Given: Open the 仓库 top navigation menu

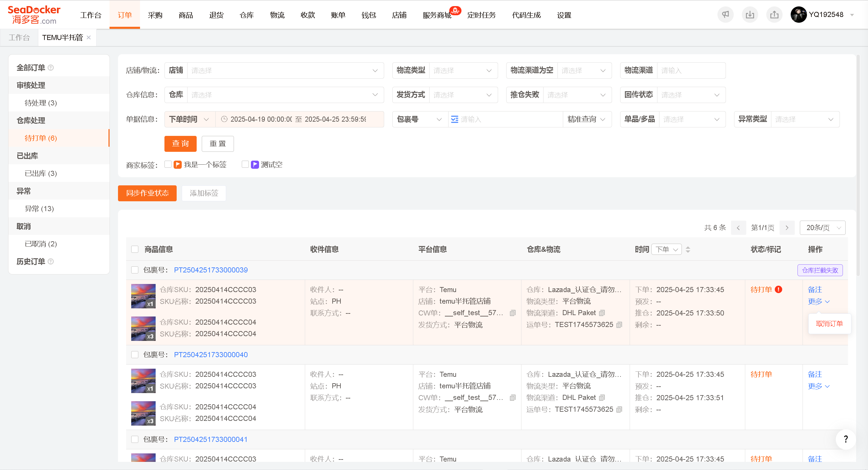Looking at the screenshot, I should coord(246,15).
